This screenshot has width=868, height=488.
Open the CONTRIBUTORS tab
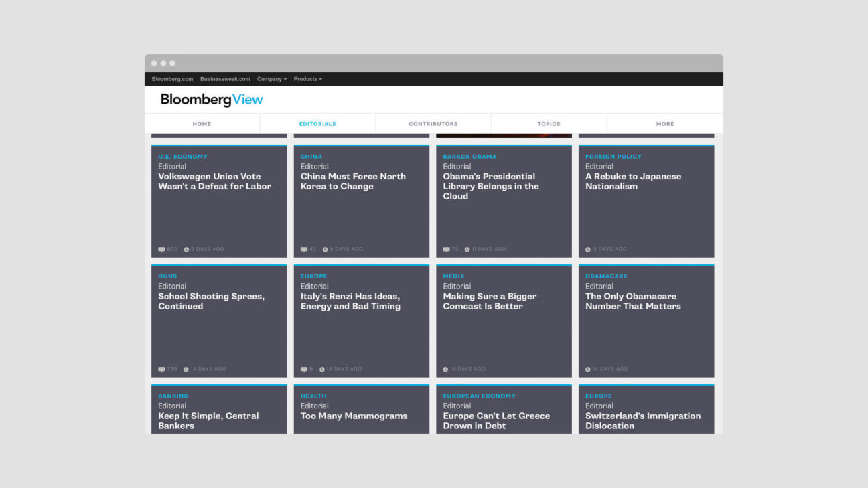pos(433,123)
